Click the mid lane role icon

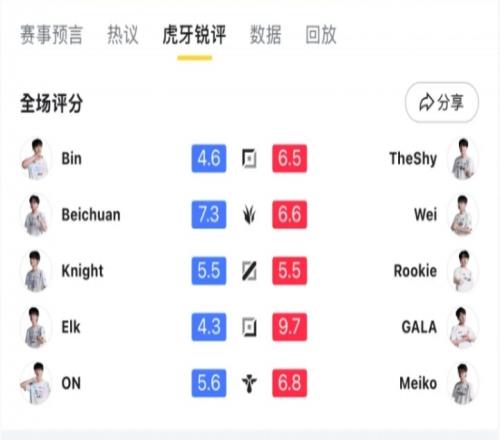pyautogui.click(x=249, y=271)
